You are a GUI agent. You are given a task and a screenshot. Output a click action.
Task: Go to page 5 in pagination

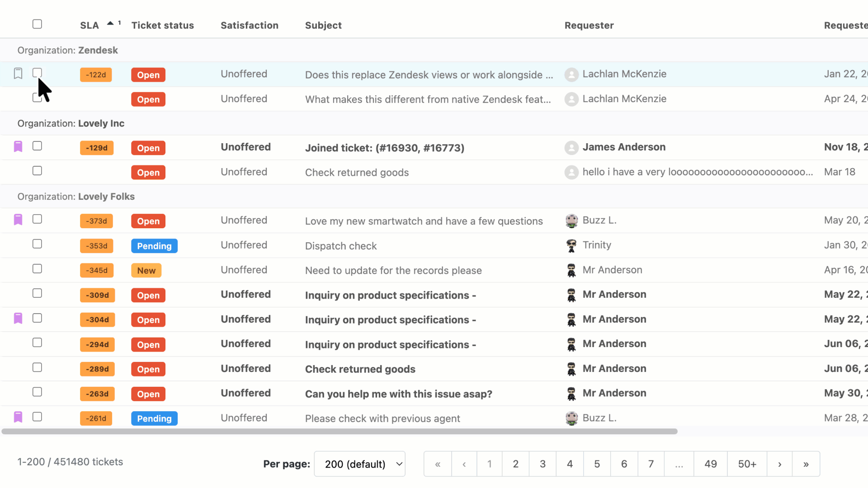pyautogui.click(x=597, y=464)
